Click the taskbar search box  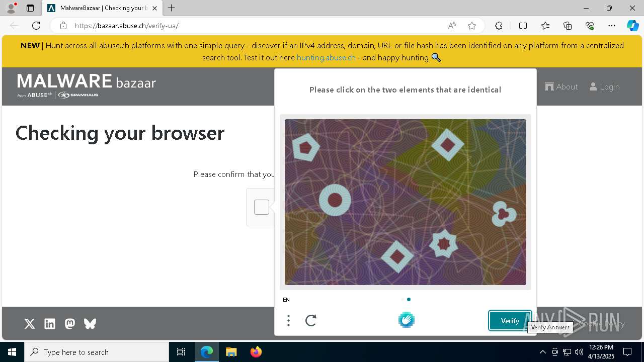(x=97, y=352)
